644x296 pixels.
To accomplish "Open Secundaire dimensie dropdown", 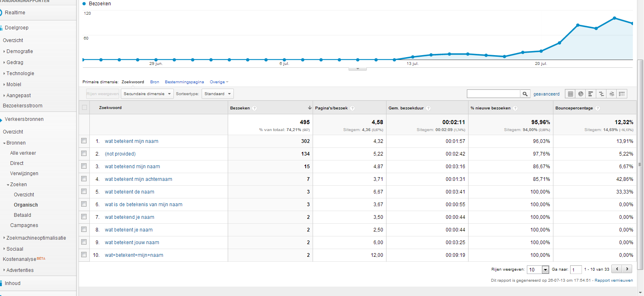I will (147, 94).
